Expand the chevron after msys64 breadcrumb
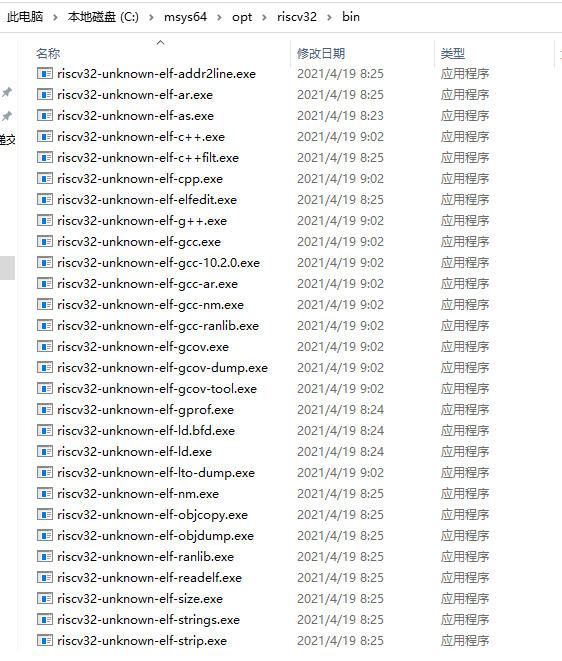This screenshot has width=562, height=661. pyautogui.click(x=219, y=17)
